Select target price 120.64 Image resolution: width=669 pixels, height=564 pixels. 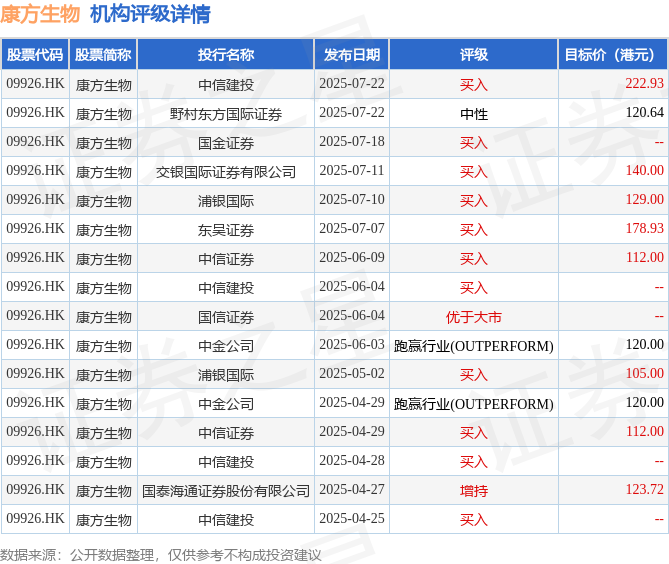point(644,113)
